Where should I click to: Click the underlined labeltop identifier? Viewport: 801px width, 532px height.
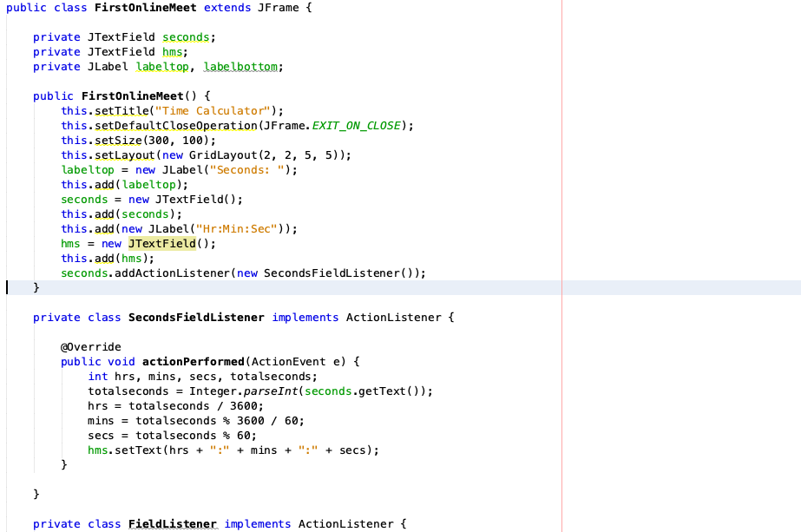click(161, 66)
